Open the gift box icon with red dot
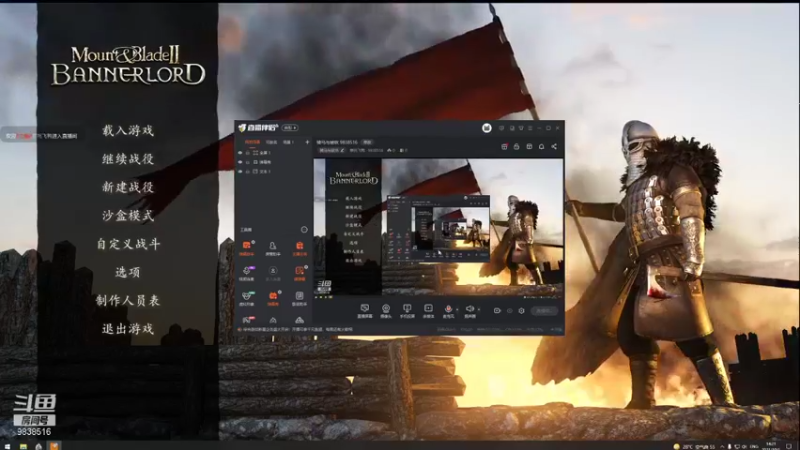The width and height of the screenshot is (800, 450). point(504,146)
